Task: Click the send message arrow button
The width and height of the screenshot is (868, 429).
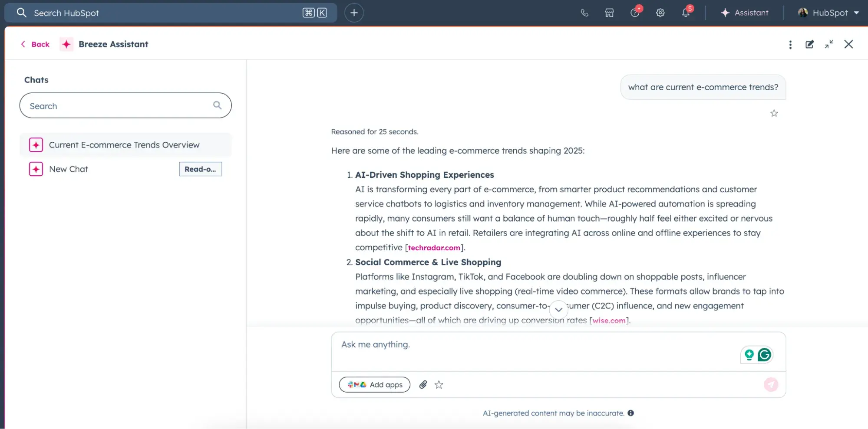Action: (771, 385)
